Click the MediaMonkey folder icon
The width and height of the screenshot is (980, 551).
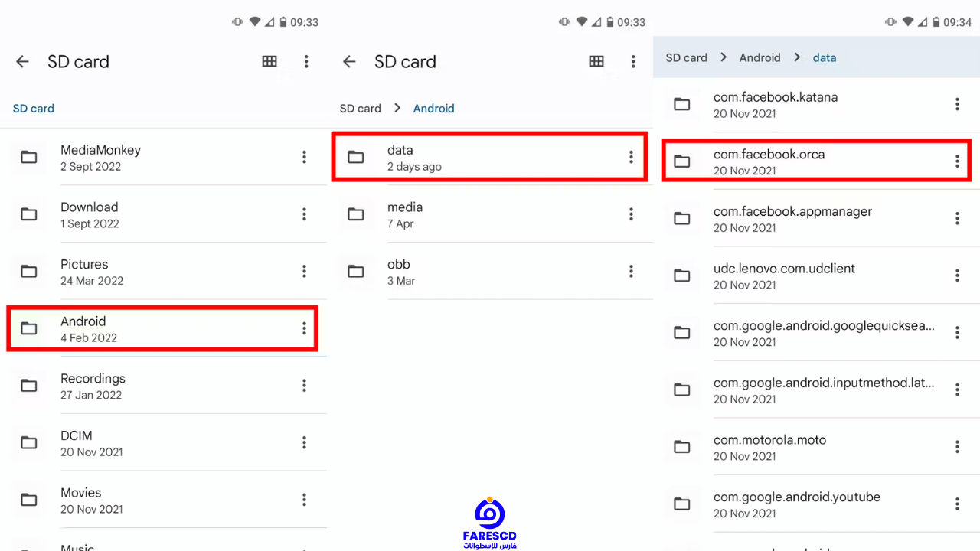[29, 158]
